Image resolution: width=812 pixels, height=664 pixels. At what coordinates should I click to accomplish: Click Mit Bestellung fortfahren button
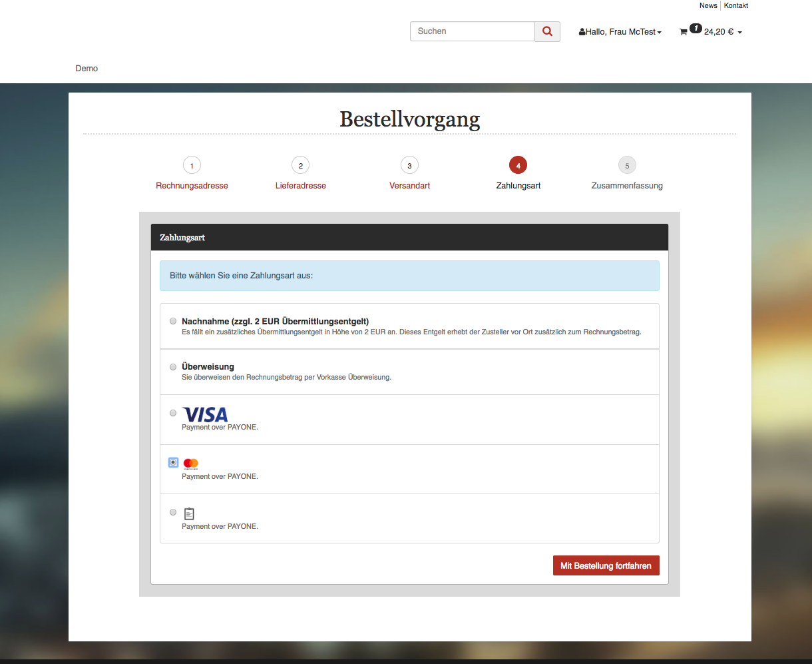click(x=606, y=565)
